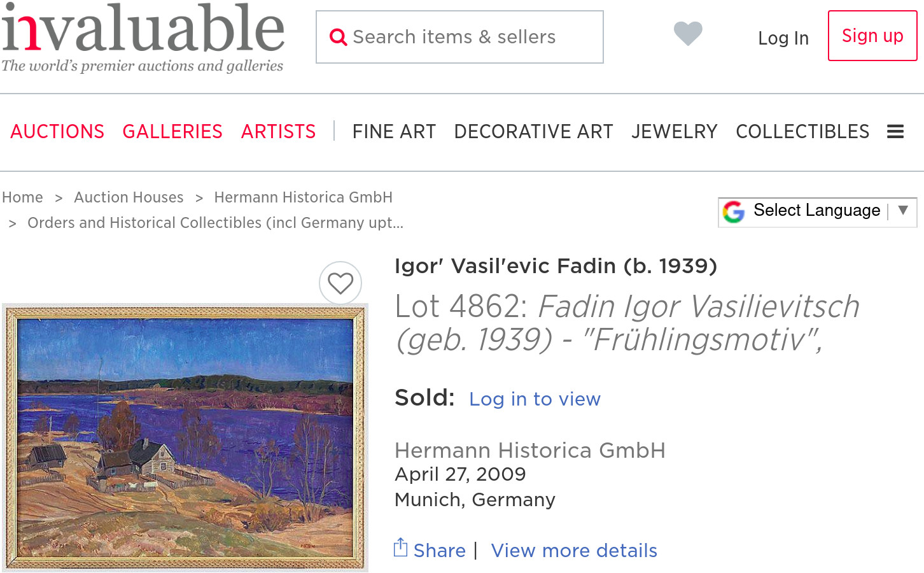The width and height of the screenshot is (924, 573).
Task: Browse the Jewelry category
Action: click(674, 132)
